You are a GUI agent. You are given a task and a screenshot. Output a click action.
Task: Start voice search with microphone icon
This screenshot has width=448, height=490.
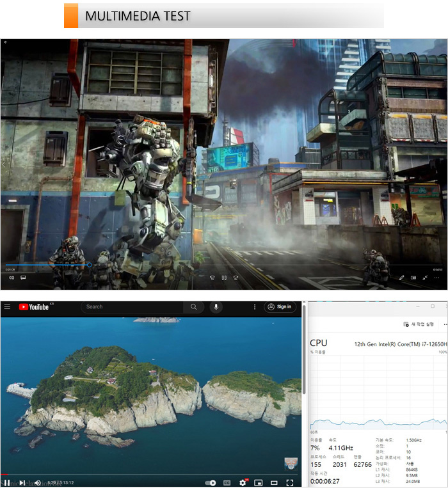216,307
